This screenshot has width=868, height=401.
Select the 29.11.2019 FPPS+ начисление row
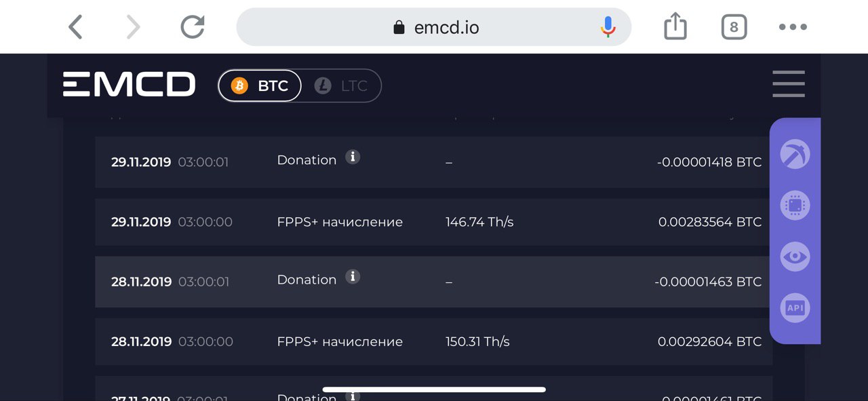coord(434,222)
